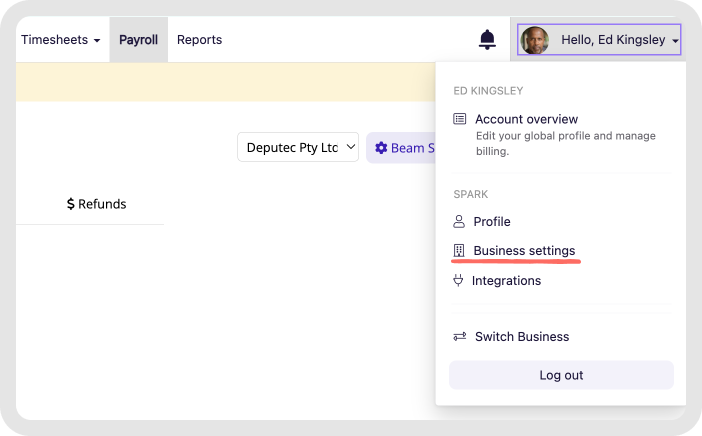Viewport: 702px width, 436px height.
Task: Open the Timesheets menu
Action: [60, 40]
